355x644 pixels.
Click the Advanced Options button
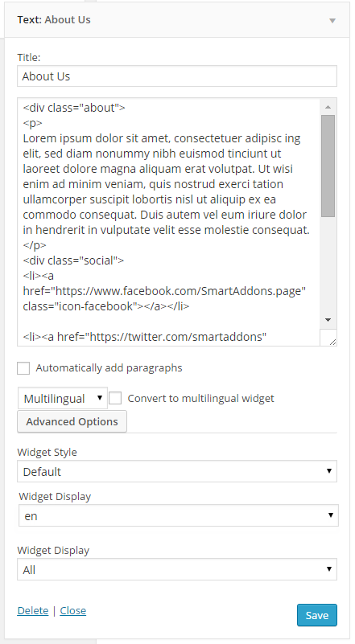[x=72, y=422]
